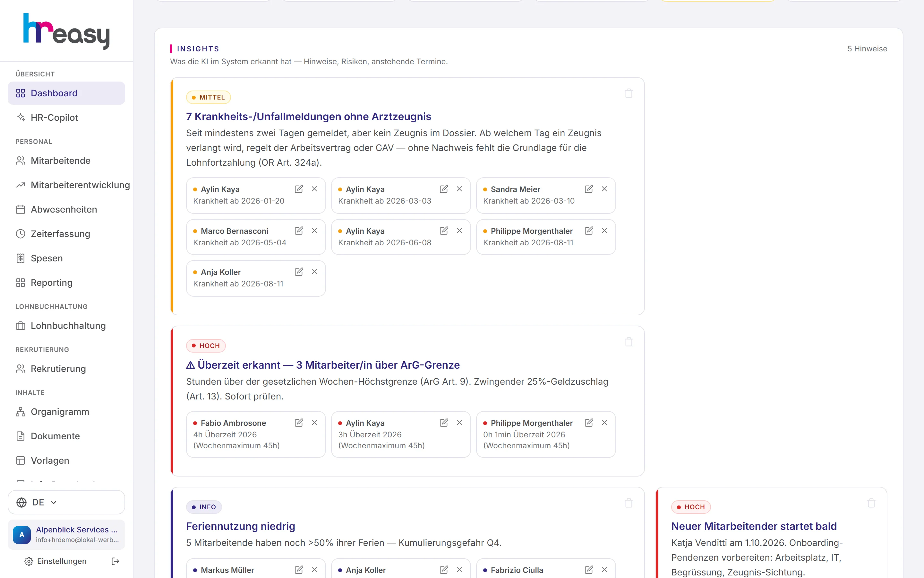Dismiss Marco Bernasconi's sickness entry

[x=314, y=231]
